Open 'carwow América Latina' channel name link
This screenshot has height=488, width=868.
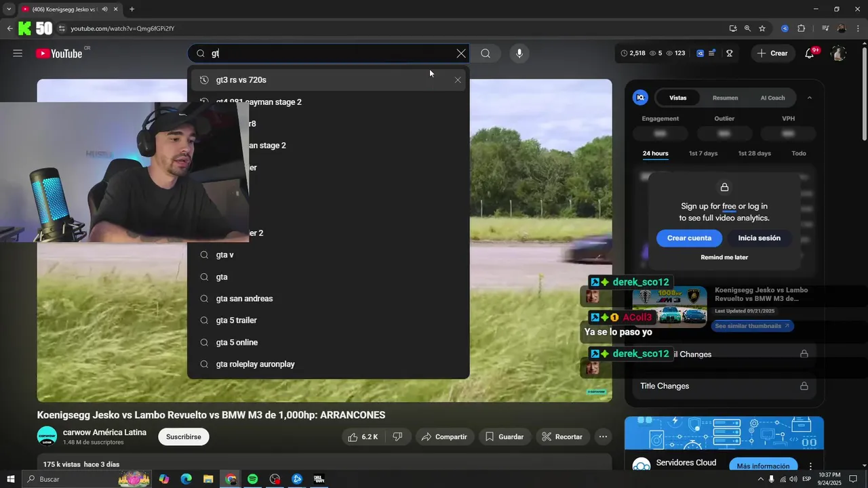(104, 432)
